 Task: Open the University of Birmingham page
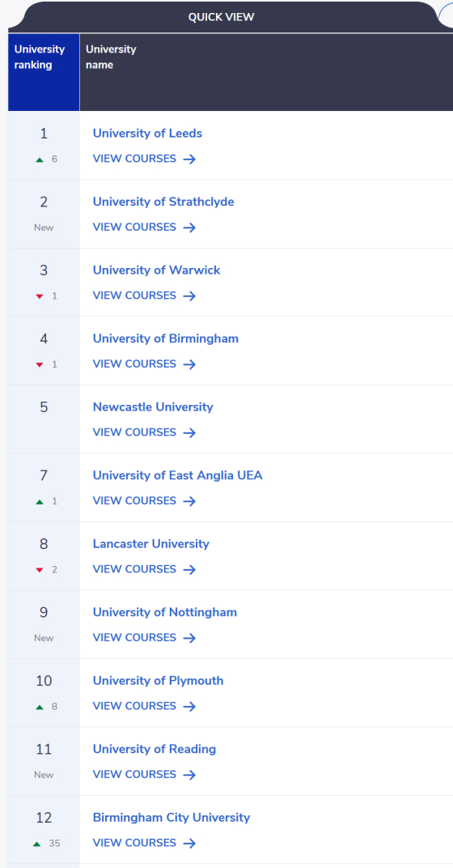click(x=165, y=338)
